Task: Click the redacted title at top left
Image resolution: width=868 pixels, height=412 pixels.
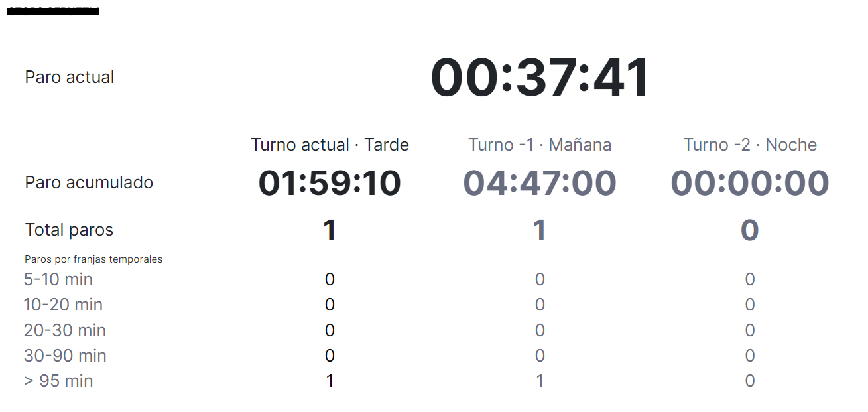Action: pos(52,11)
